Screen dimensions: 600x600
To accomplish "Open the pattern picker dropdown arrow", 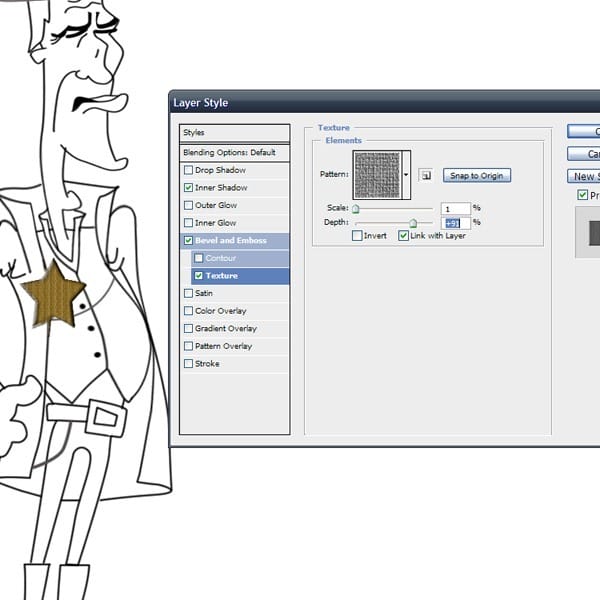I will (406, 175).
